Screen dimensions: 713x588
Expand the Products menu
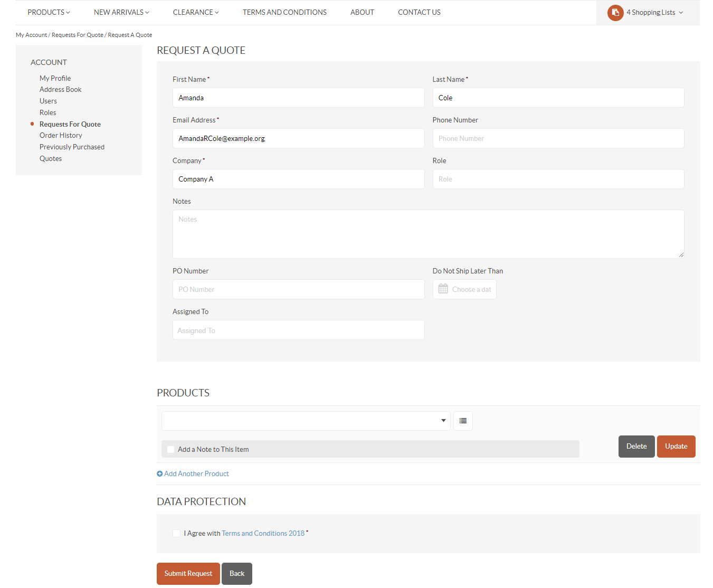(x=49, y=12)
